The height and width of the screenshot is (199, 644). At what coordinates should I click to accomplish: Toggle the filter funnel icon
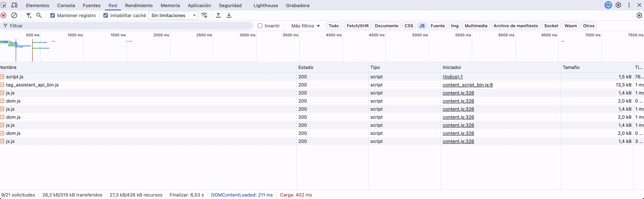pos(29,16)
